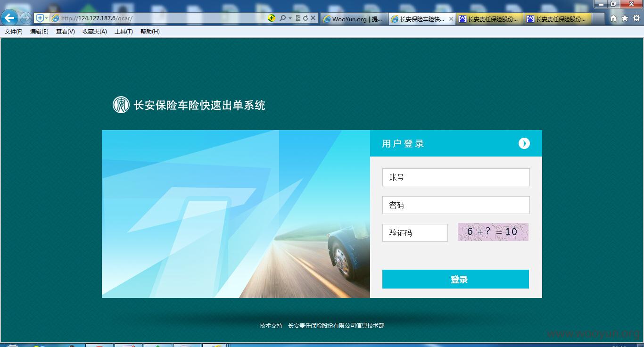Viewport: 644px width, 347px height.
Task: Click 长安责任保险股份有限公司信息技术部 footer text
Action: click(x=336, y=326)
